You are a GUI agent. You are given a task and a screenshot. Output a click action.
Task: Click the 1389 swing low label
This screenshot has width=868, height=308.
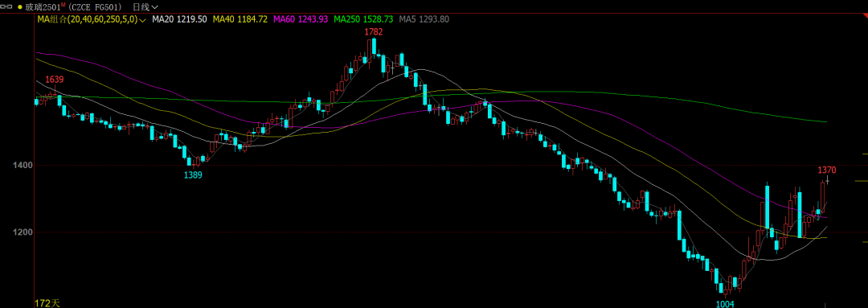click(193, 175)
